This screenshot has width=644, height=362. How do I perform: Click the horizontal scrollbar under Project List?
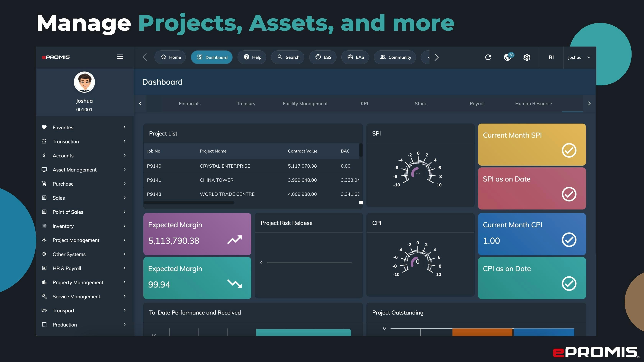[189, 203]
